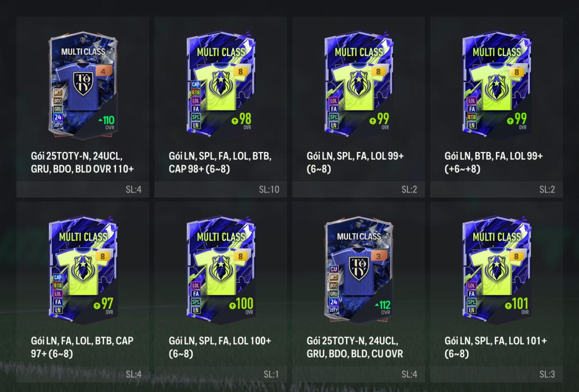Click the orange 3 tag on the TOTY 112 card
Image resolution: width=579 pixels, height=392 pixels.
[379, 256]
